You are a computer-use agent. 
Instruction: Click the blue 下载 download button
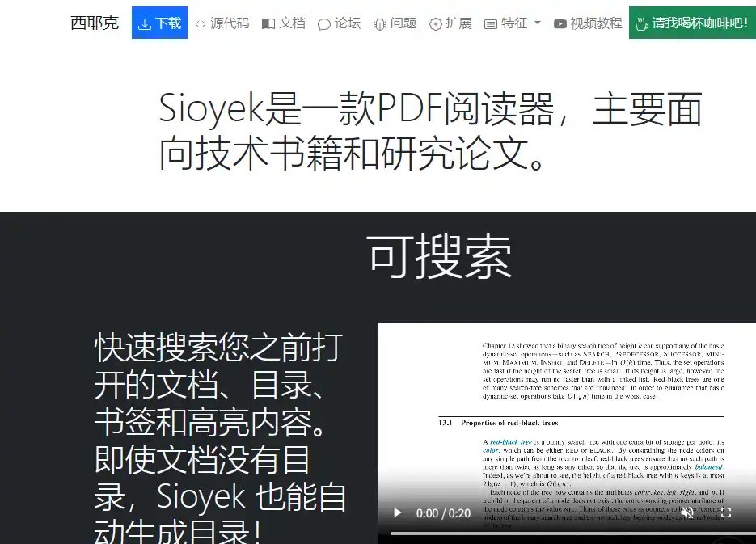pos(159,23)
